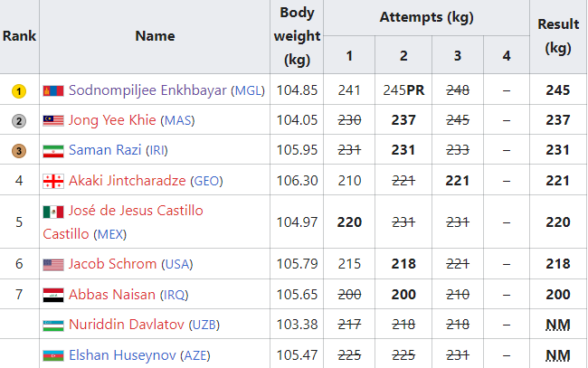Click the gold medal rank icon
Viewport: 588px width, 368px height.
click(19, 91)
